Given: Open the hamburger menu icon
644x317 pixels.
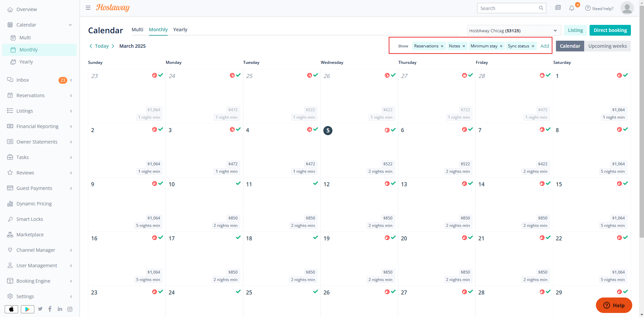Looking at the screenshot, I should (x=88, y=8).
